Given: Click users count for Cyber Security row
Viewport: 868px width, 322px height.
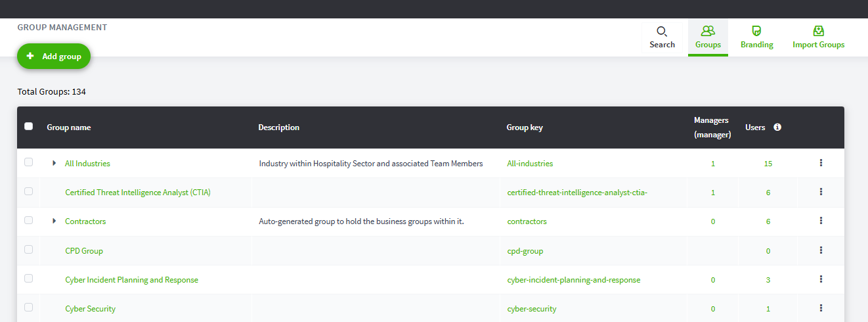Looking at the screenshot, I should coord(768,309).
